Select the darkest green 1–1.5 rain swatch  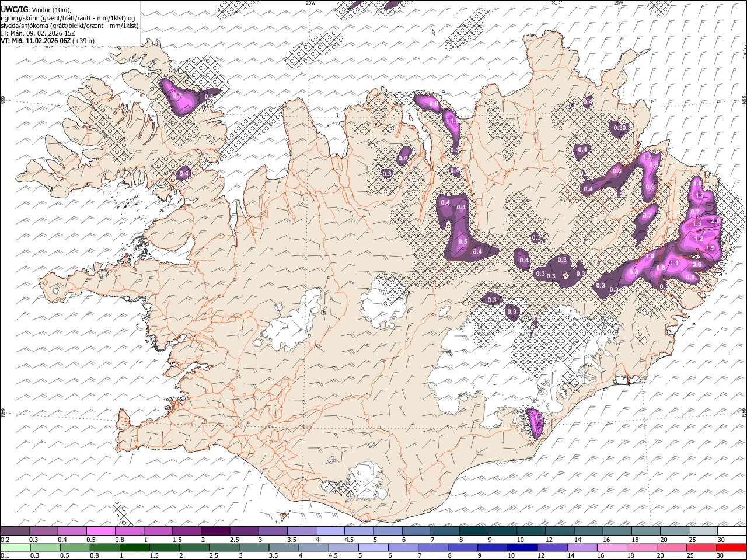click(134, 547)
